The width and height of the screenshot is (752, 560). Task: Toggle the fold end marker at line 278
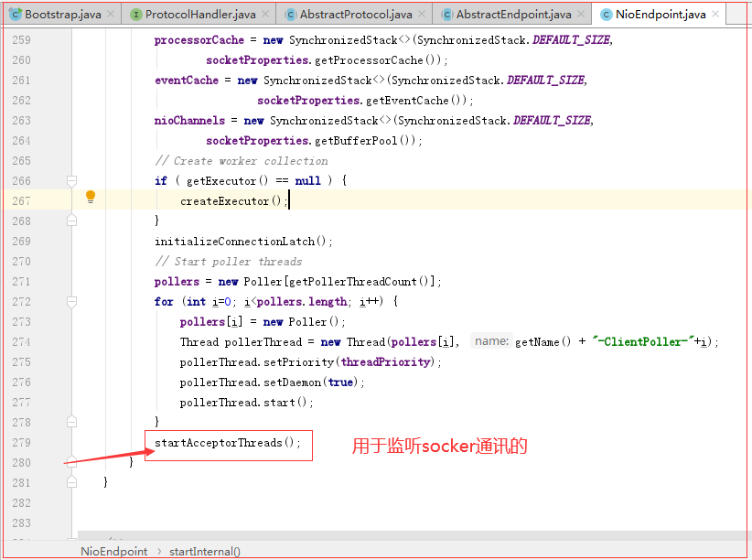coord(71,422)
